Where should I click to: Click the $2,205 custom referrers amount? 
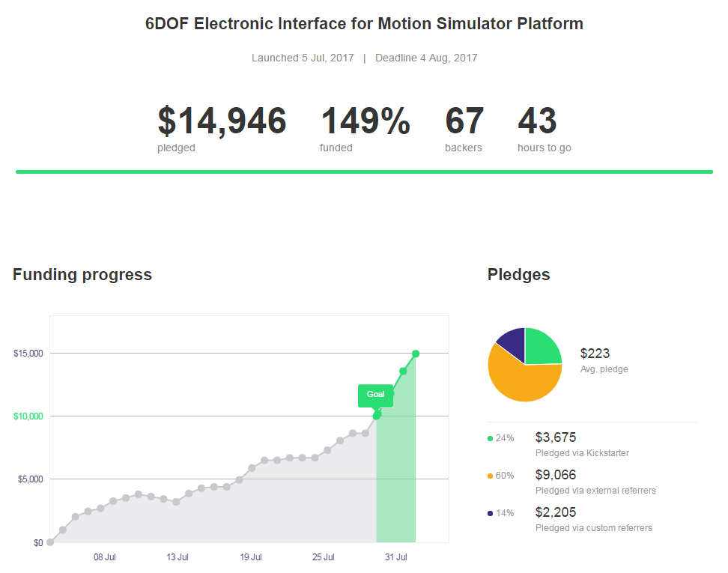click(556, 512)
